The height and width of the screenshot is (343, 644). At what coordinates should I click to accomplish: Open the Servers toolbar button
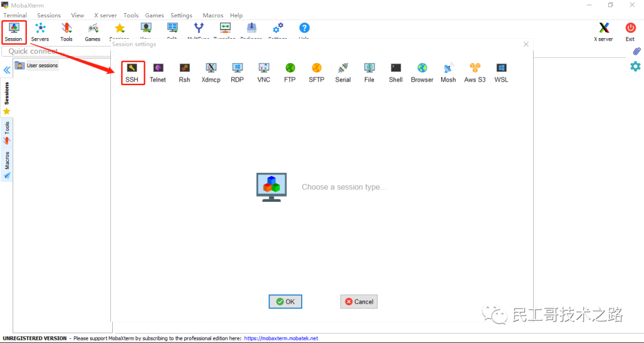pyautogui.click(x=40, y=32)
